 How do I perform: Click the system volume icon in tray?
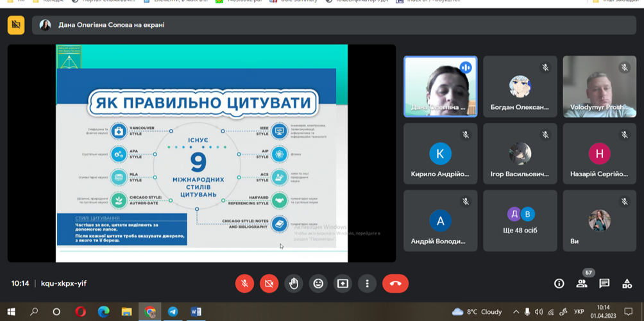tap(539, 312)
